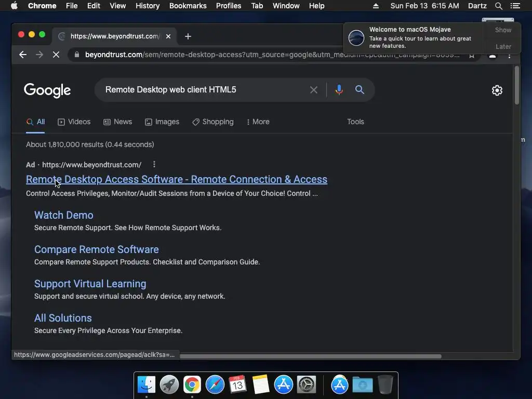532x399 pixels.
Task: Open Remote Desktop Access Software ad link
Action: coord(177,179)
